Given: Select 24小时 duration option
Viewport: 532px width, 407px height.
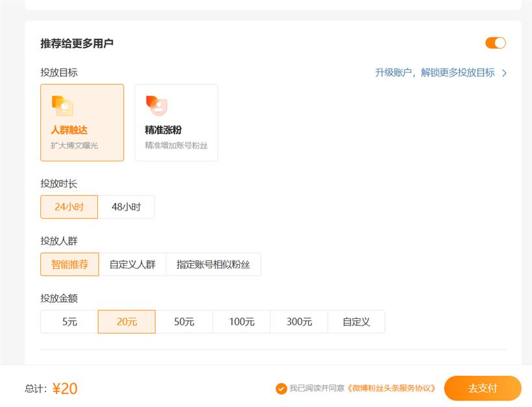Looking at the screenshot, I should coord(69,207).
